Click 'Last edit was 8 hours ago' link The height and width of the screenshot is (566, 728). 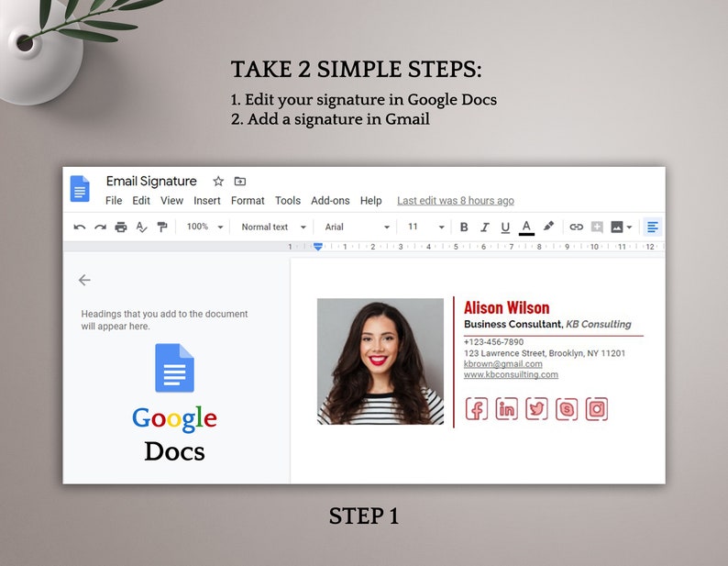click(x=456, y=201)
